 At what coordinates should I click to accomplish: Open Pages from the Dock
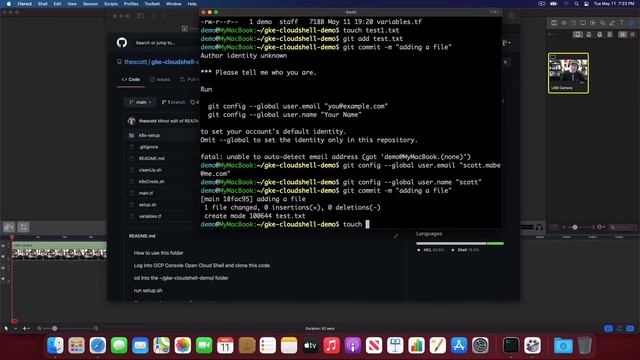pyautogui.click(x=437, y=346)
